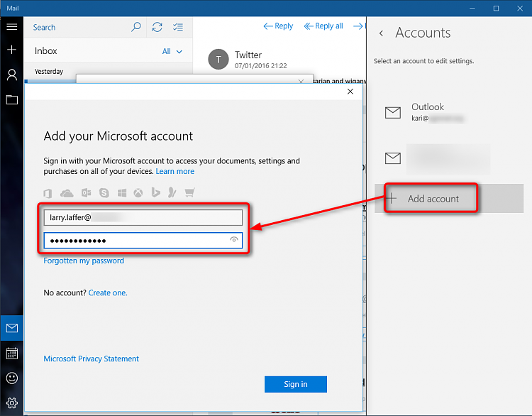Click Reply in the message toolbar

(278, 26)
